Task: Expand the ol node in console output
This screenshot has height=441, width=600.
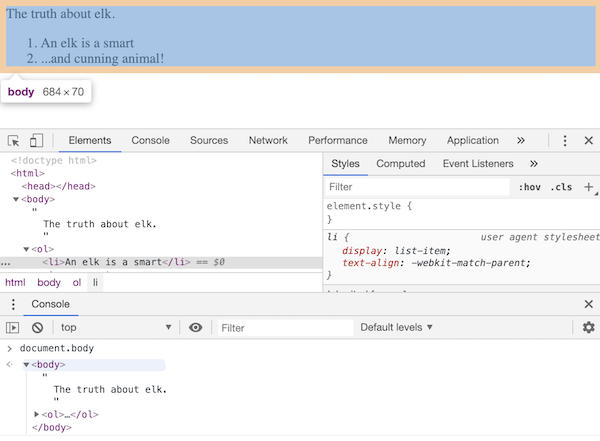Action: [37, 414]
